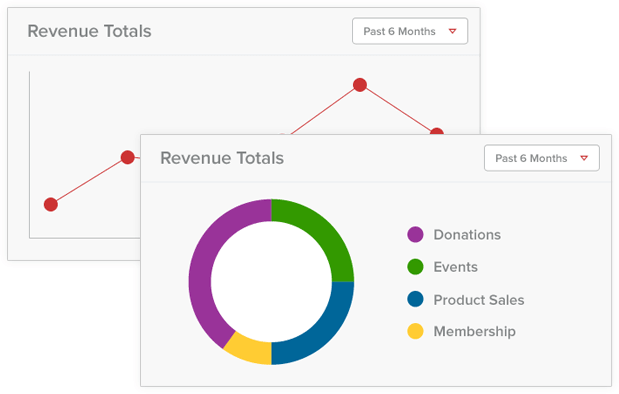Image resolution: width=619 pixels, height=394 pixels.
Task: Select the Membership legend label
Action: click(475, 331)
